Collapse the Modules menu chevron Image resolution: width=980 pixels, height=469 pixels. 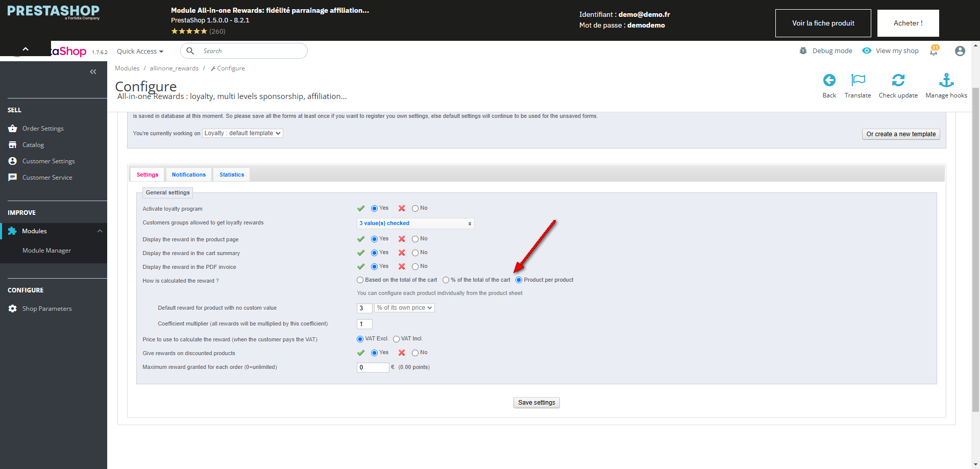pyautogui.click(x=100, y=231)
